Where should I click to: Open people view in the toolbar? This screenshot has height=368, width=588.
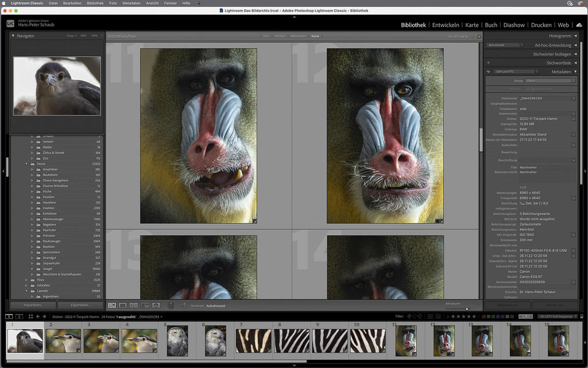(x=156, y=305)
